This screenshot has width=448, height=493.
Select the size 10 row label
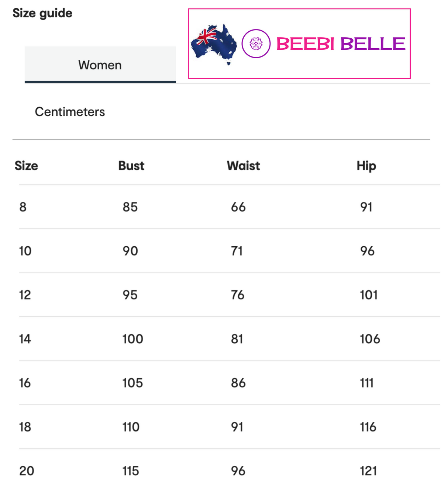[25, 251]
